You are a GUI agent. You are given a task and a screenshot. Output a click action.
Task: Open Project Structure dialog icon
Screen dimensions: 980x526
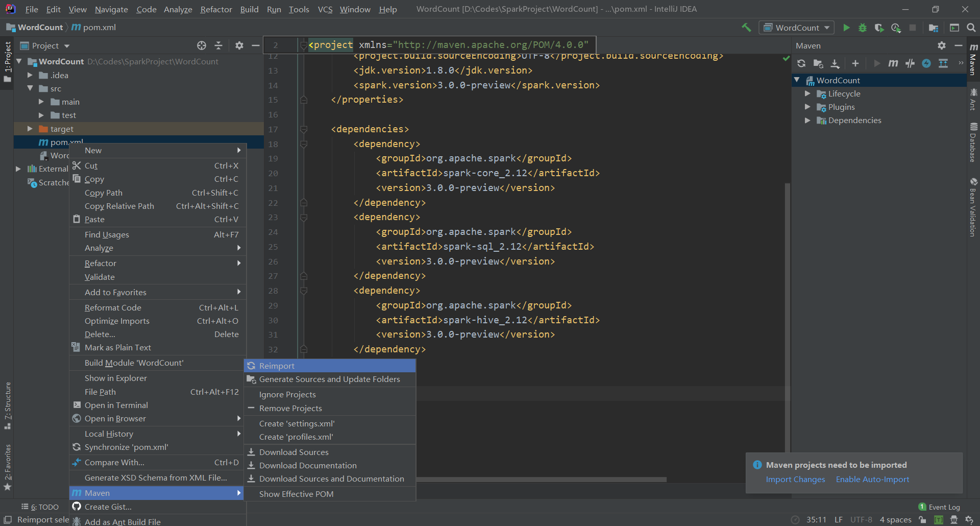tap(934, 28)
